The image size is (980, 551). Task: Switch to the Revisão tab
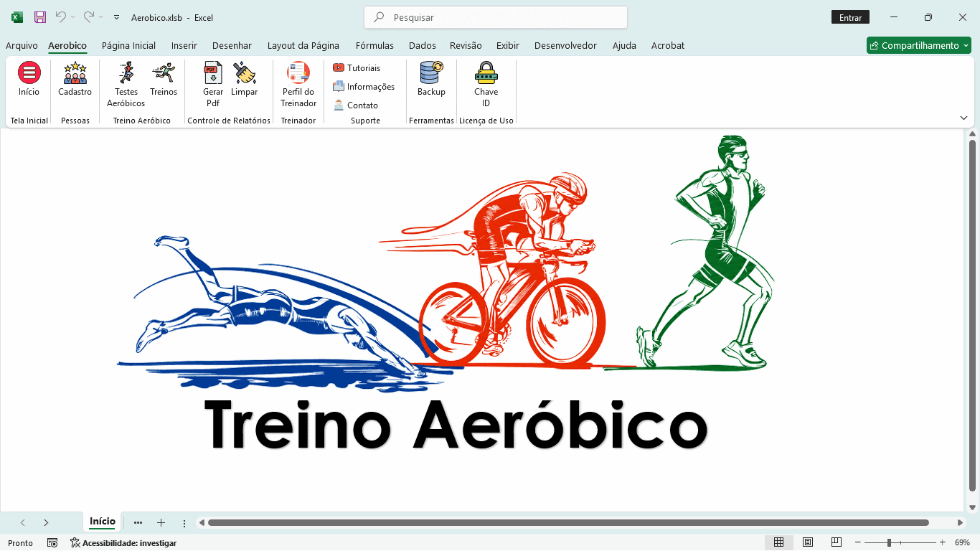coord(466,45)
